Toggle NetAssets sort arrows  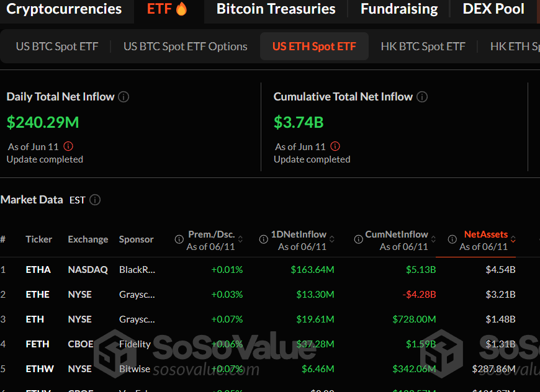[x=513, y=239]
